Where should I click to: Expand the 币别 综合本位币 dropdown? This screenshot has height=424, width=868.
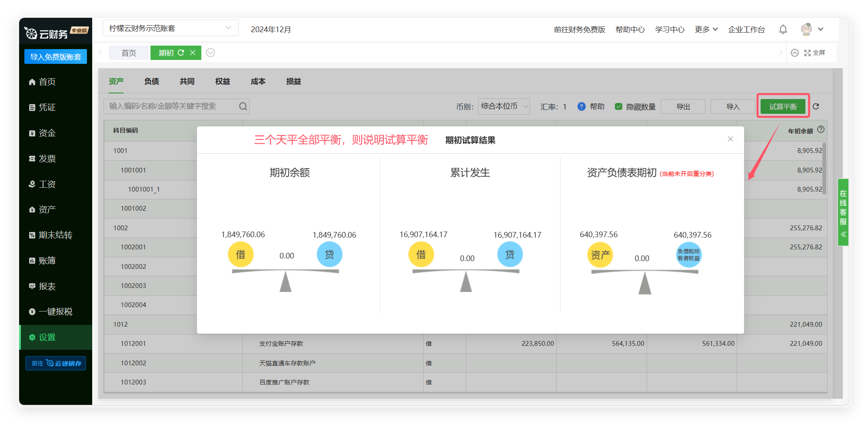click(504, 106)
